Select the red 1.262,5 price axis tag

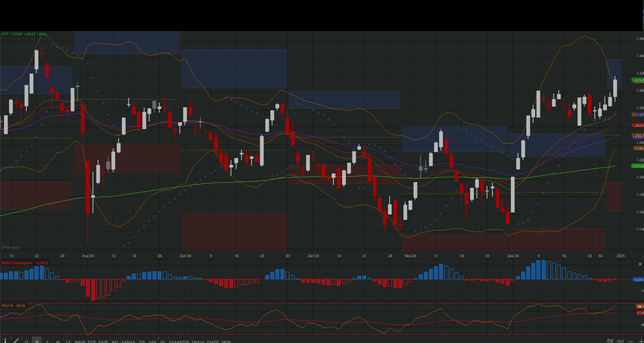pos(638,126)
